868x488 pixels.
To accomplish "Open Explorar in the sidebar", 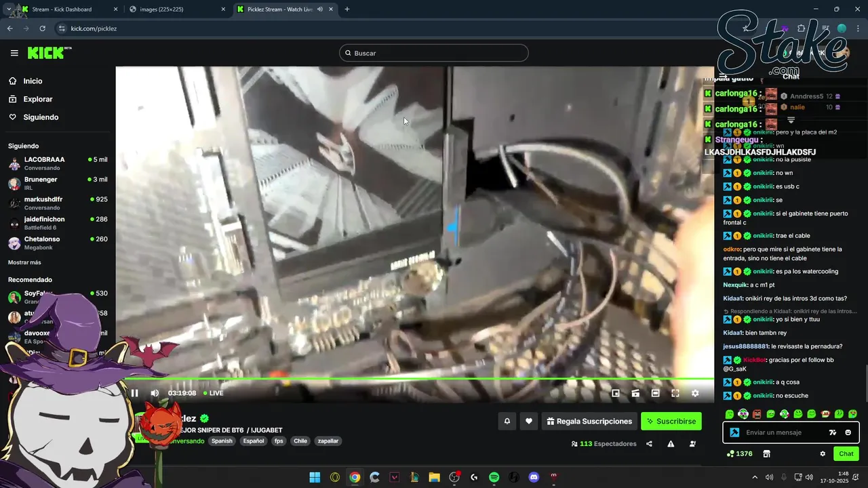I will pyautogui.click(x=37, y=99).
